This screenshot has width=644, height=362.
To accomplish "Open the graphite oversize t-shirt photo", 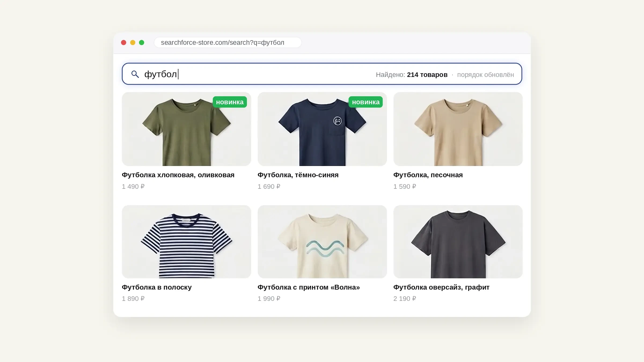I will (458, 242).
